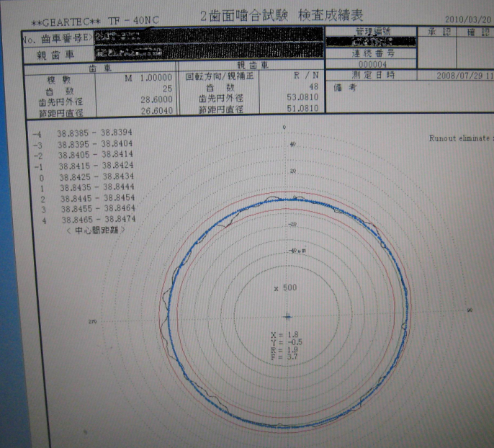Click the GEARTEC TF-40NC header text
Image resolution: width=494 pixels, height=448 pixels.
tap(95, 22)
